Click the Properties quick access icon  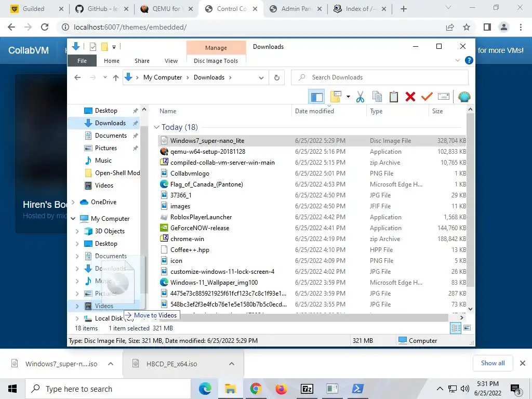[x=92, y=47]
